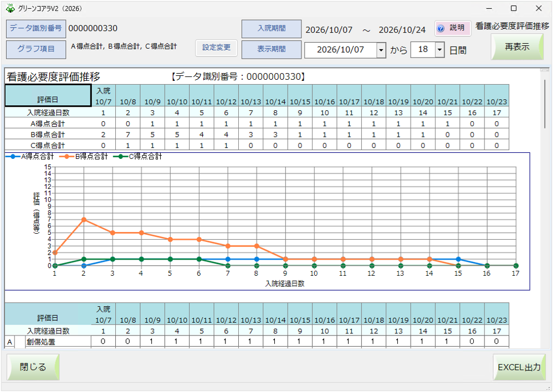This screenshot has width=553, height=392.
Task: Click the orange B score point at day 2
Action: (84, 220)
